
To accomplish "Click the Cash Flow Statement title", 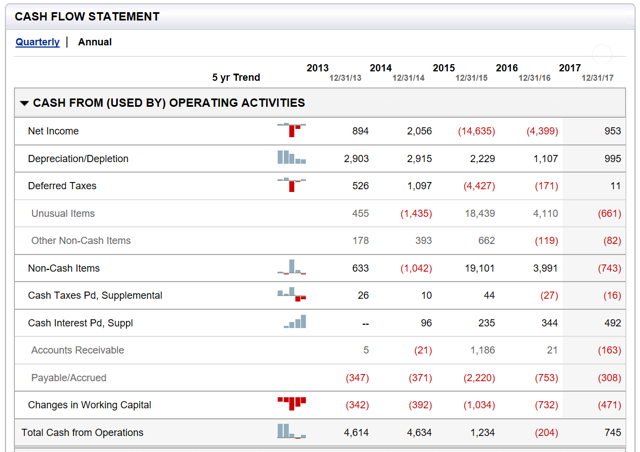I will pyautogui.click(x=86, y=17).
